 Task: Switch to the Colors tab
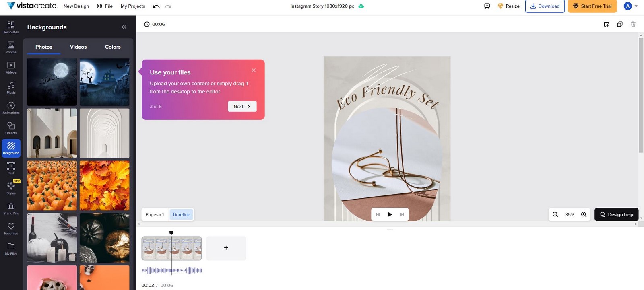pos(113,47)
